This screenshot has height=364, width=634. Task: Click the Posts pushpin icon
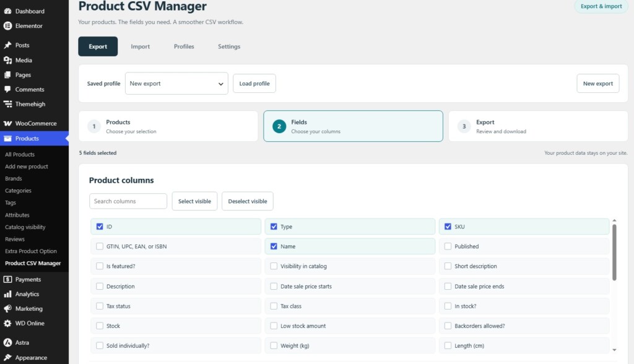point(7,45)
